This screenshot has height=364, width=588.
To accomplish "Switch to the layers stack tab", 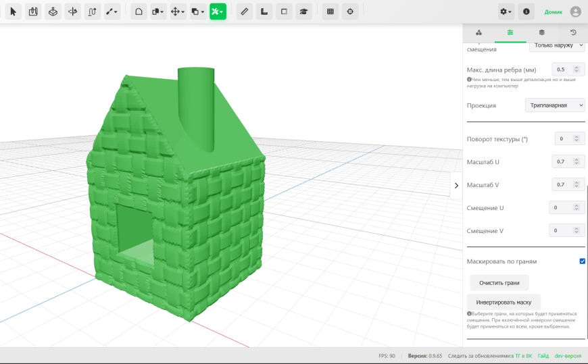I will pos(541,32).
